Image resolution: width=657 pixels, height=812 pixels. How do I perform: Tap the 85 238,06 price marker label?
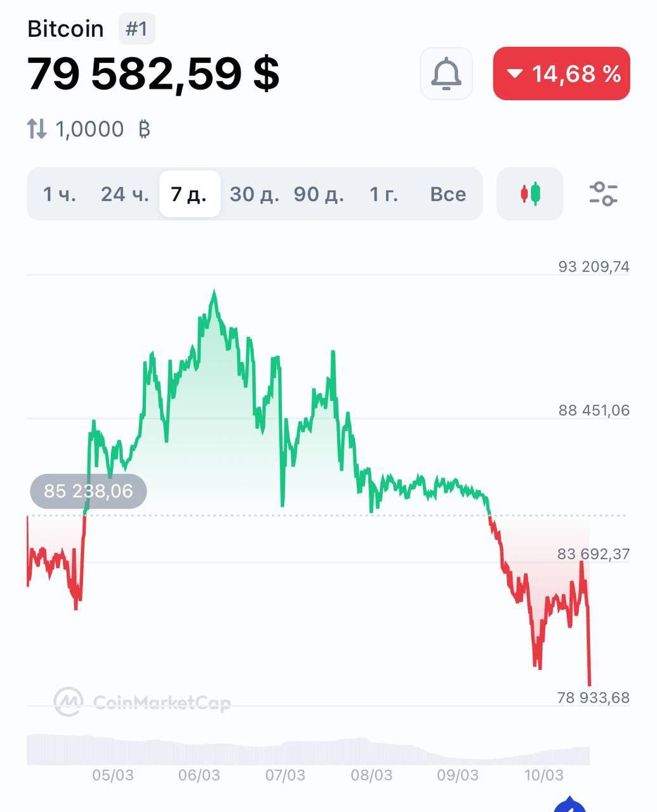click(88, 491)
